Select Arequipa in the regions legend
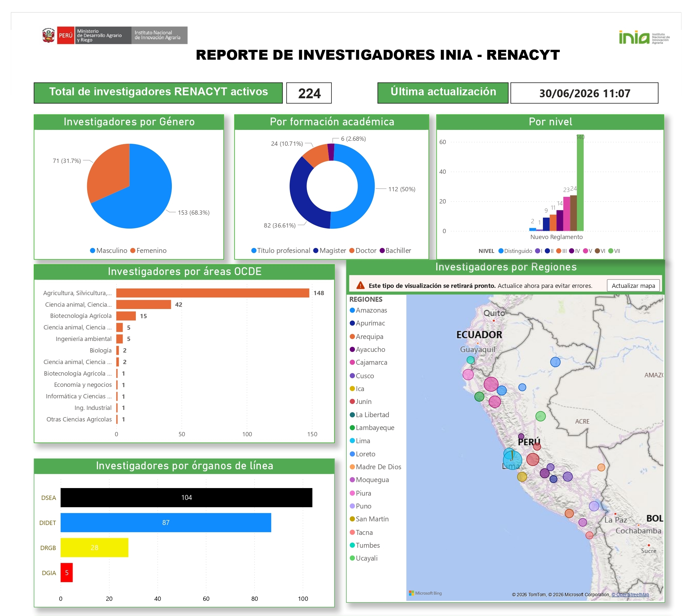The height and width of the screenshot is (616, 692). pyautogui.click(x=366, y=336)
